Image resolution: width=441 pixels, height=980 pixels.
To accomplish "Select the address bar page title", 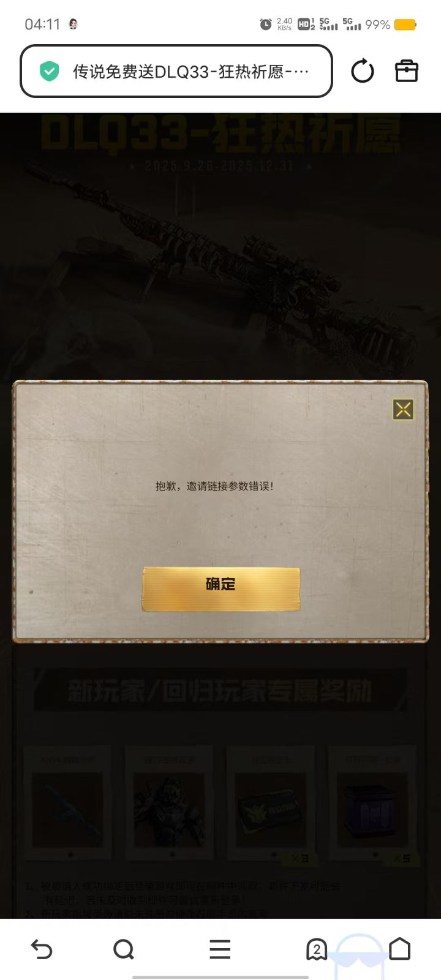I will click(x=190, y=72).
